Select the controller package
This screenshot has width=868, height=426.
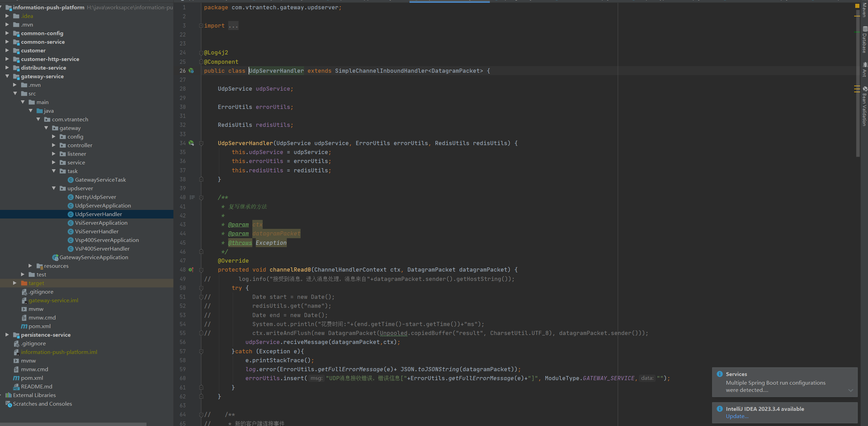(80, 145)
